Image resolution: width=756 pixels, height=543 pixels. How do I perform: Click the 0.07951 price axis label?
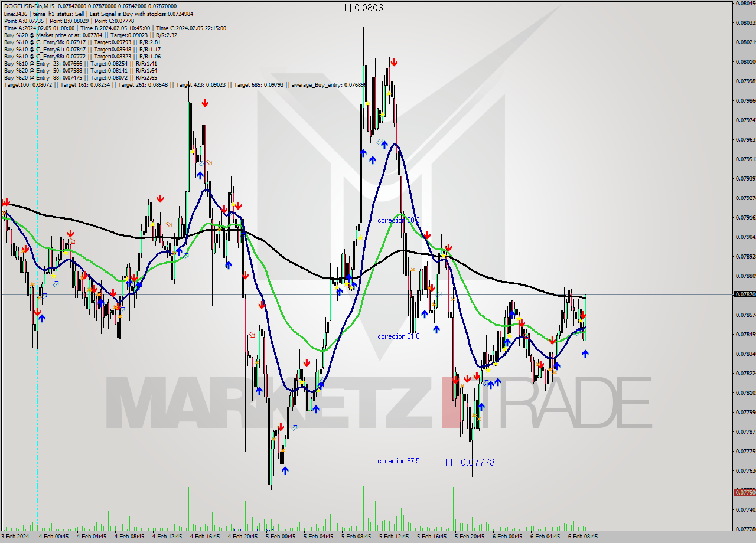point(745,159)
